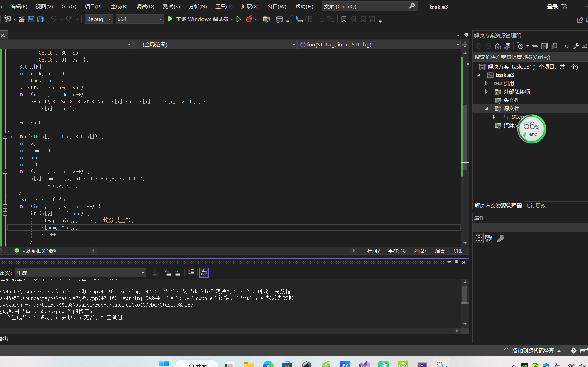Open the 调试(D) menu
Screen dimensions: 588x367
click(x=145, y=7)
